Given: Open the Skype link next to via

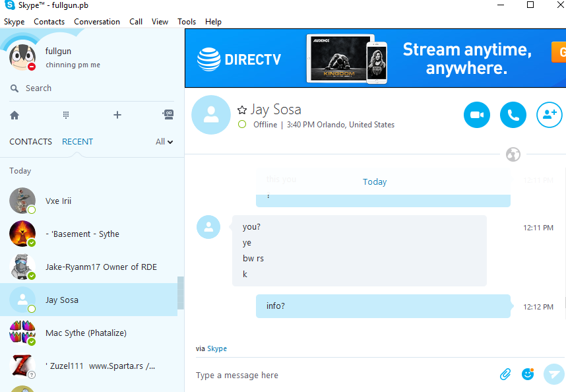Looking at the screenshot, I should pyautogui.click(x=217, y=348).
